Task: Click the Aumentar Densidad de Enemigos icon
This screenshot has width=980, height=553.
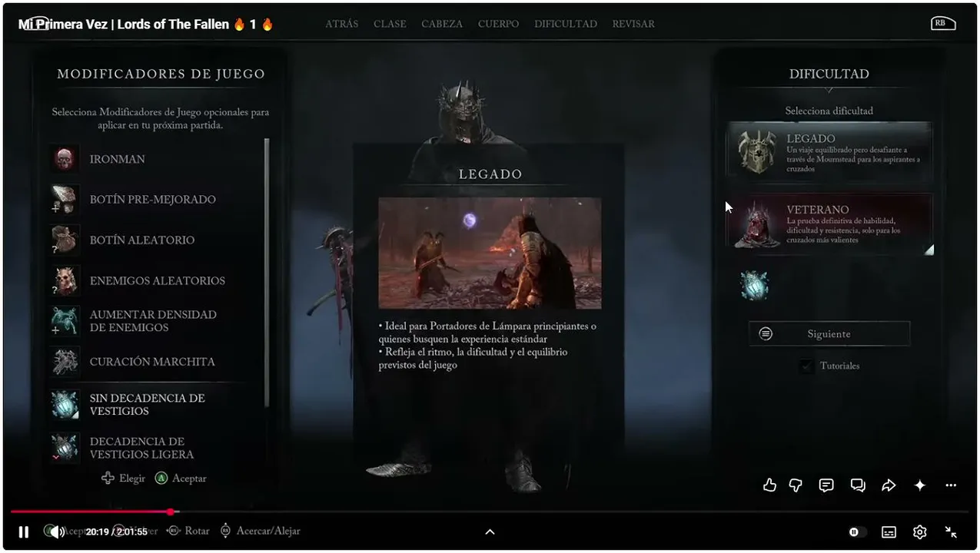Action: 65,321
